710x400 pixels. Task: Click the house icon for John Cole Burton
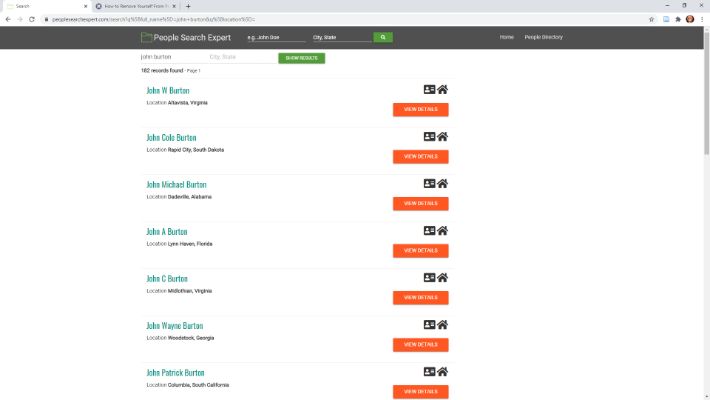click(442, 136)
